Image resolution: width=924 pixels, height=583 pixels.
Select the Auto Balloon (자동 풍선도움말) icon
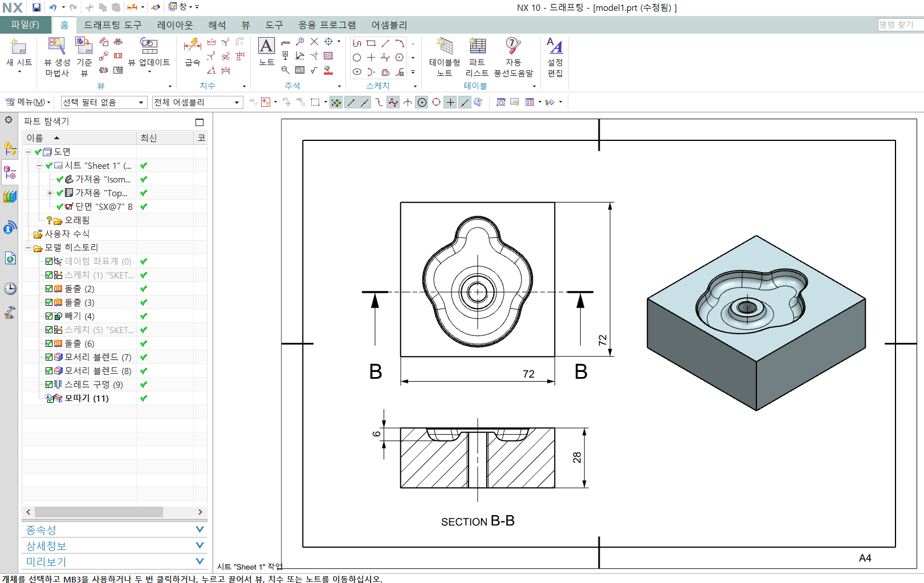pos(513,46)
